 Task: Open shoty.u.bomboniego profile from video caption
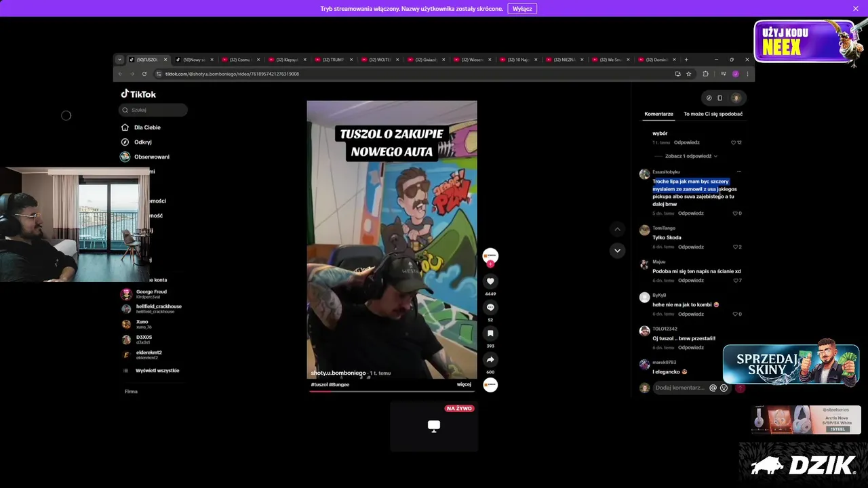point(338,373)
